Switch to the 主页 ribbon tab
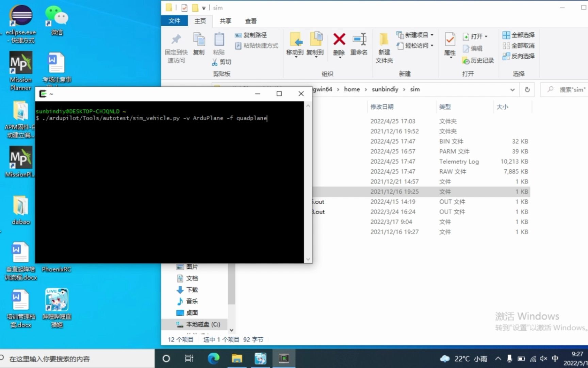 click(200, 21)
